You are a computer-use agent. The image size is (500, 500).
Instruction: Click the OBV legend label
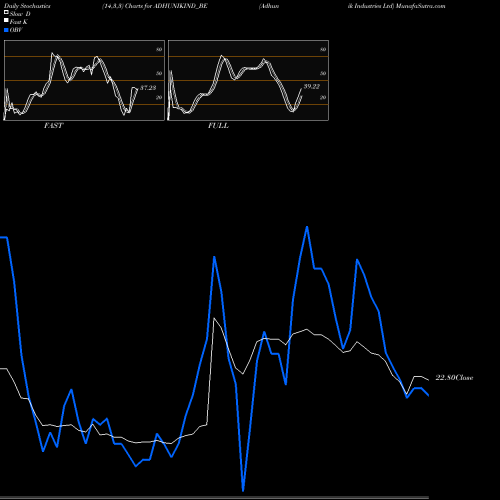[x=16, y=30]
